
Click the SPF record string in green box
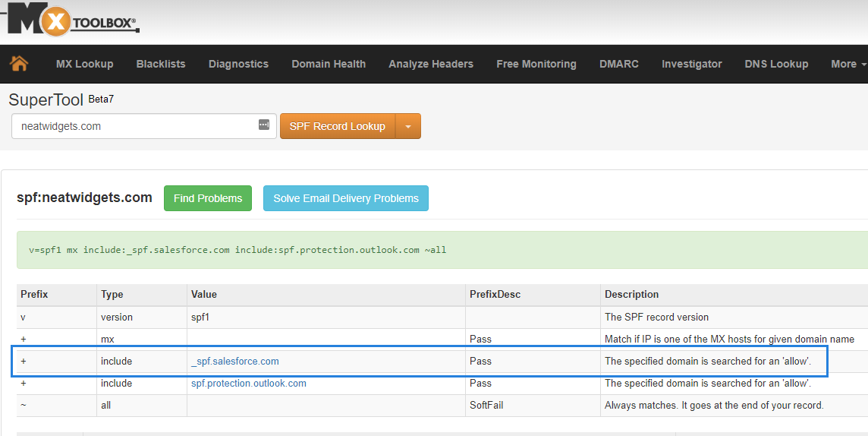tap(237, 250)
